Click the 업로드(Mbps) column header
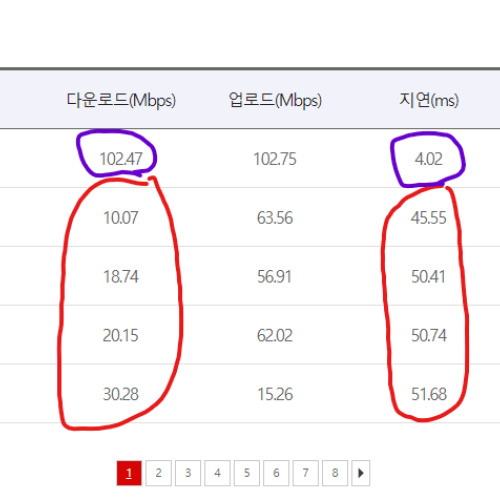This screenshot has height=500, width=500. (x=275, y=100)
